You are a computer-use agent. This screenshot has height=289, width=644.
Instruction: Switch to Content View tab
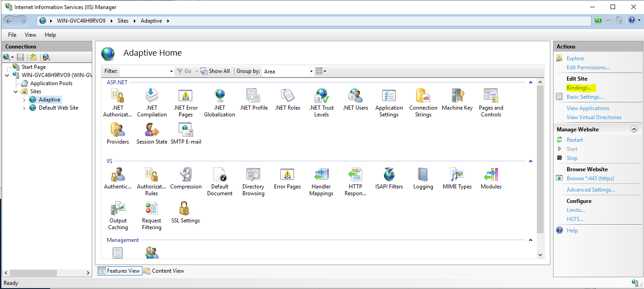(x=164, y=271)
